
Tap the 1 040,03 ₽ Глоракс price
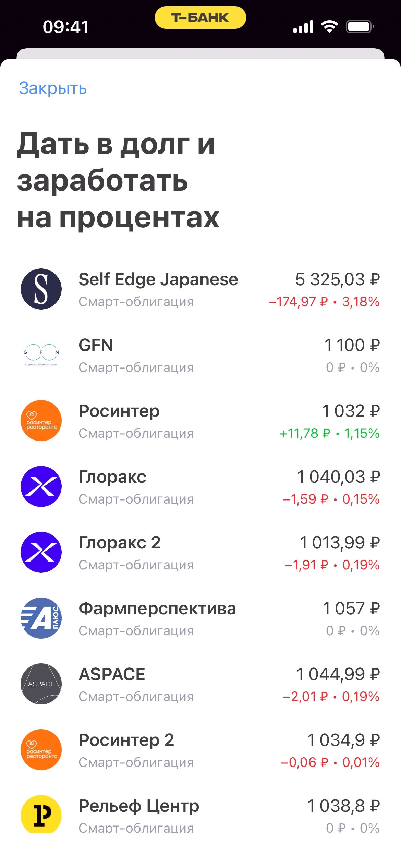pyautogui.click(x=338, y=477)
